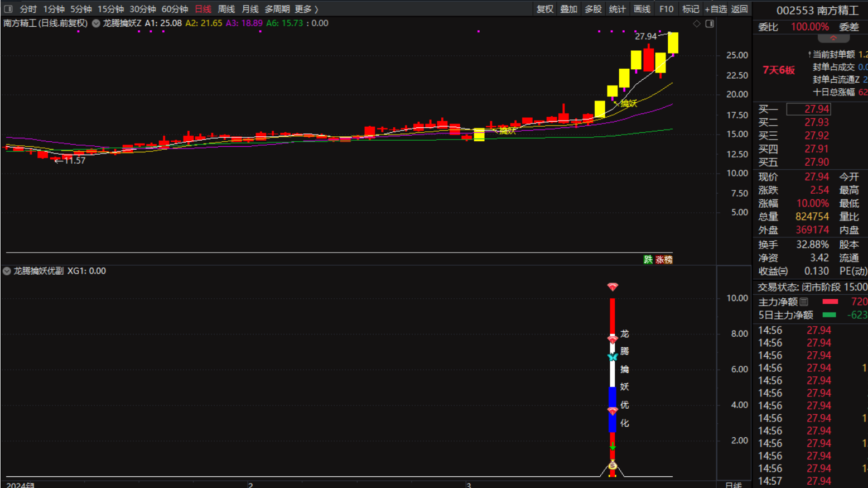Image resolution: width=868 pixels, height=488 pixels.
Task: Click the butterfly marker on indicator bar
Action: click(613, 357)
